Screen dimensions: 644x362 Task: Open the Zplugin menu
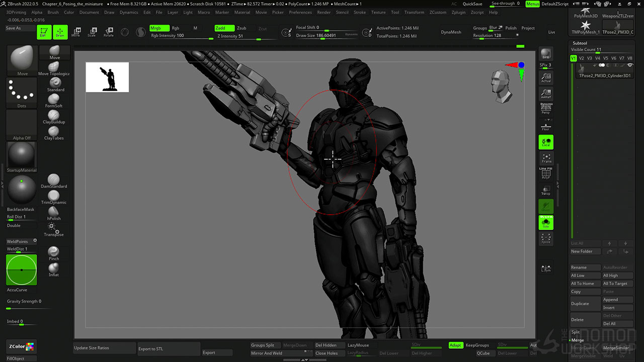(x=458, y=12)
